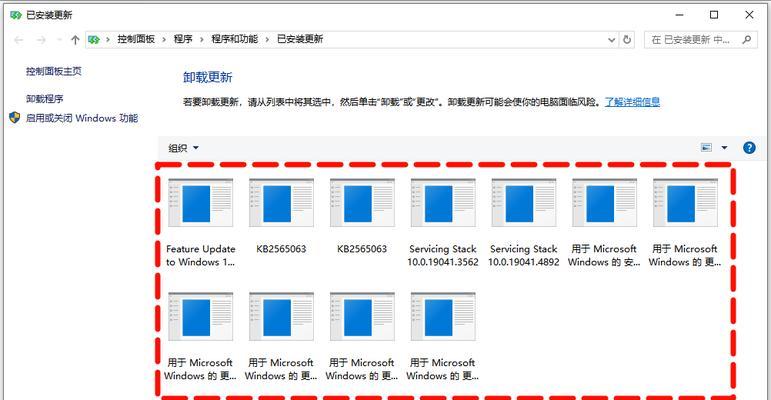Open help with the blue question mark
This screenshot has height=400, width=771.
coord(749,148)
